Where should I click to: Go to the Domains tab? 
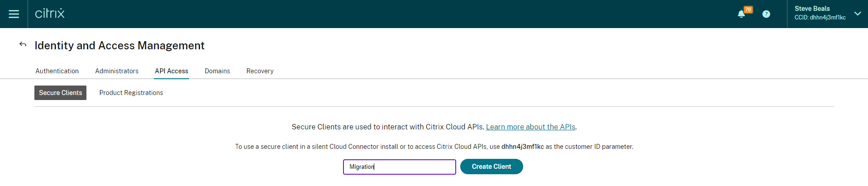click(217, 71)
